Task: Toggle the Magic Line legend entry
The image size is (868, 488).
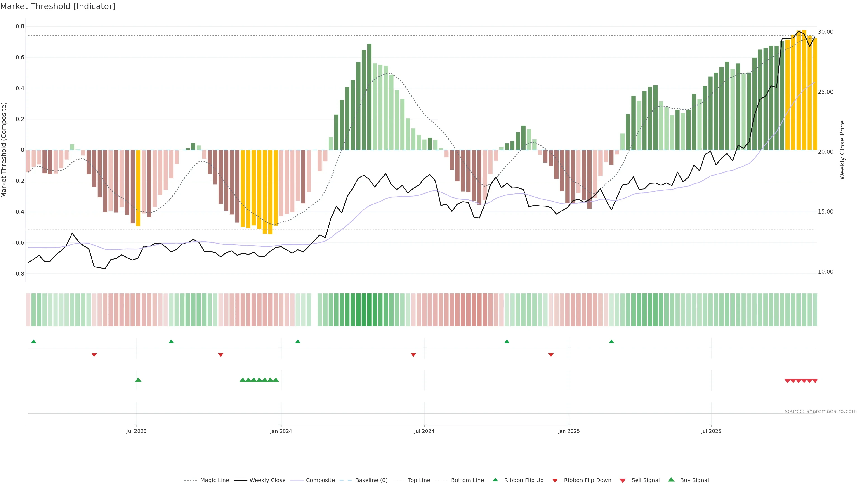Action: click(214, 480)
